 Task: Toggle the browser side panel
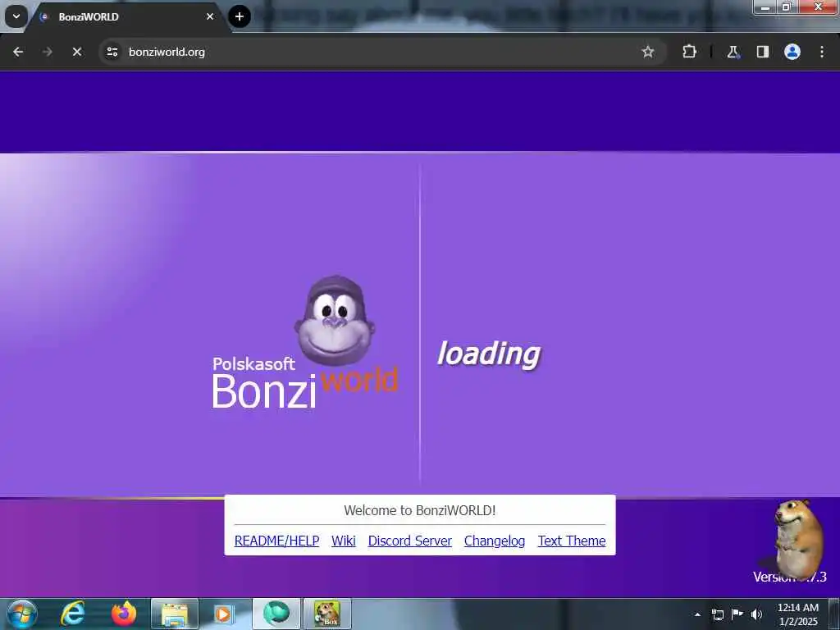pos(763,52)
